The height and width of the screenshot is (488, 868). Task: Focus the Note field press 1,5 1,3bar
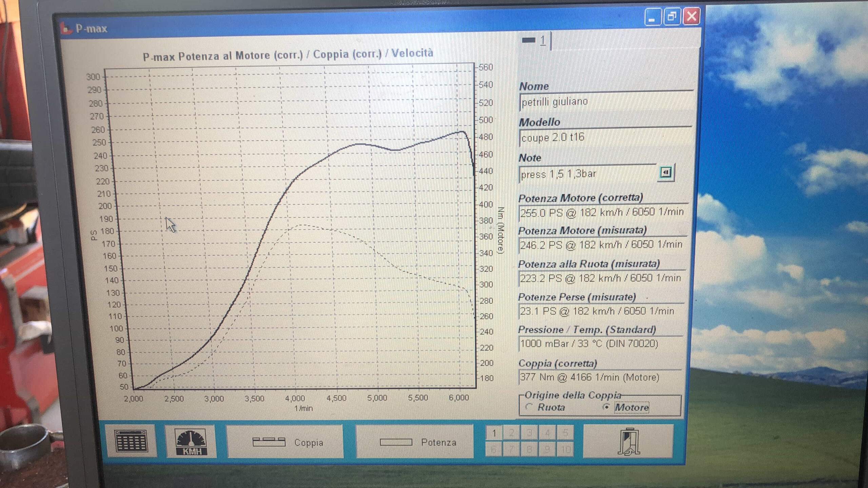coord(588,174)
